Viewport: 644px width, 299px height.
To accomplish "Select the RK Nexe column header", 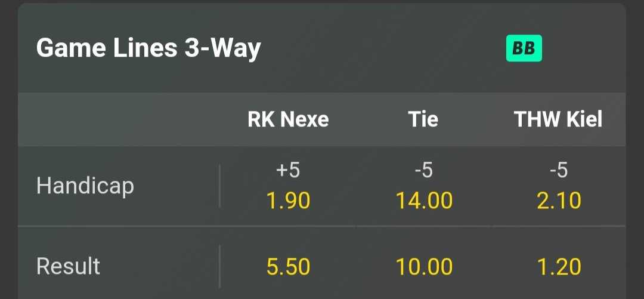I will click(288, 120).
